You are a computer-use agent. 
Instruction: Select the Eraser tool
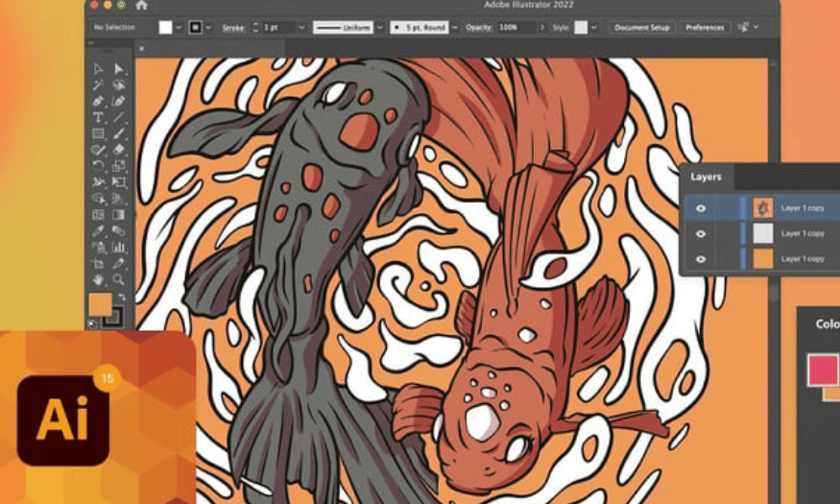click(x=118, y=150)
